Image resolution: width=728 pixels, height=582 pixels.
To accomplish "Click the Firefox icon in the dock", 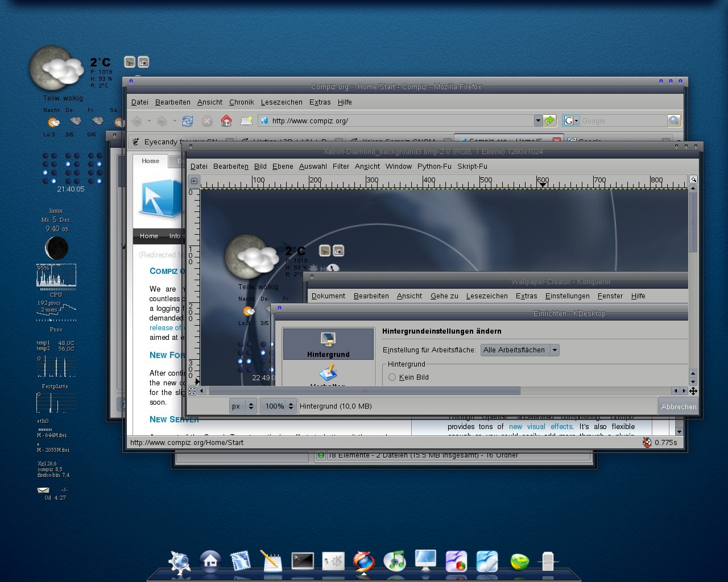I will point(364,562).
